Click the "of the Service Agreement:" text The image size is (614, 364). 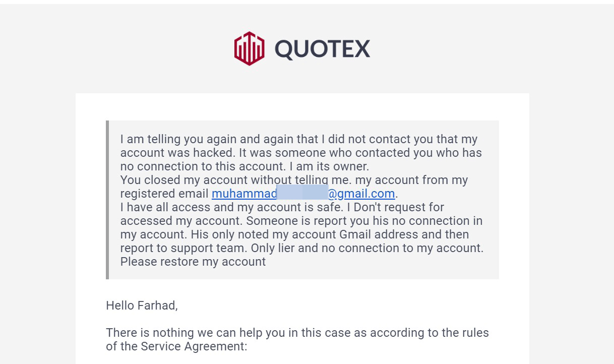[x=176, y=346]
